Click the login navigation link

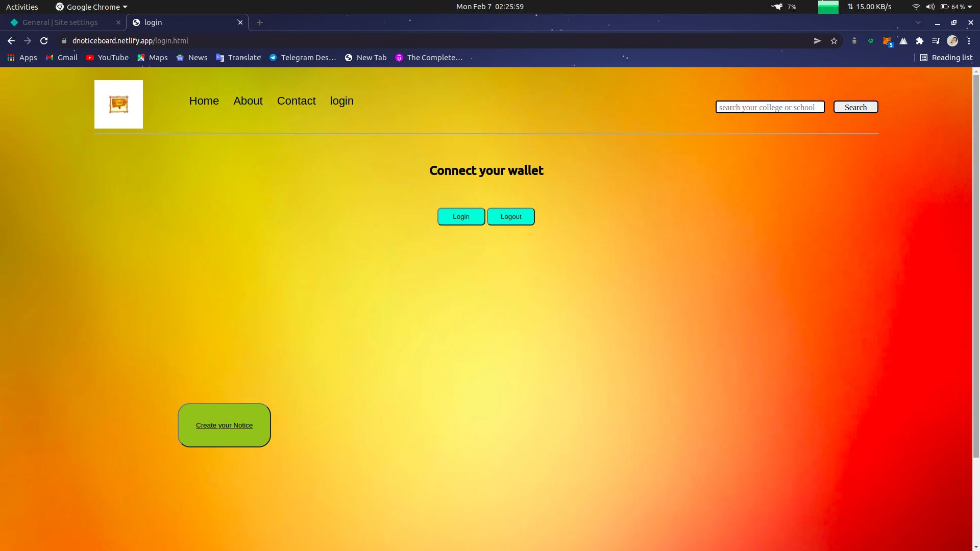pos(341,100)
